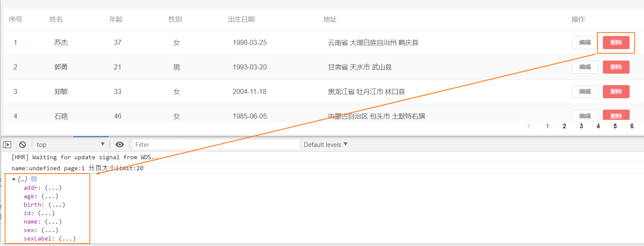644x246 pixels.
Task: Click the 姓名 column header
Action: (56, 19)
